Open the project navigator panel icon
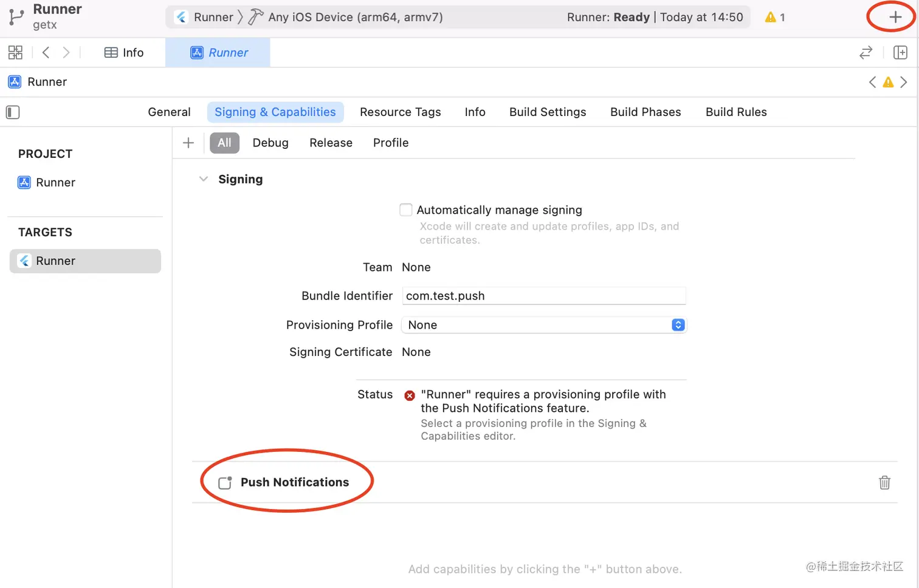The height and width of the screenshot is (588, 919). pyautogui.click(x=15, y=52)
